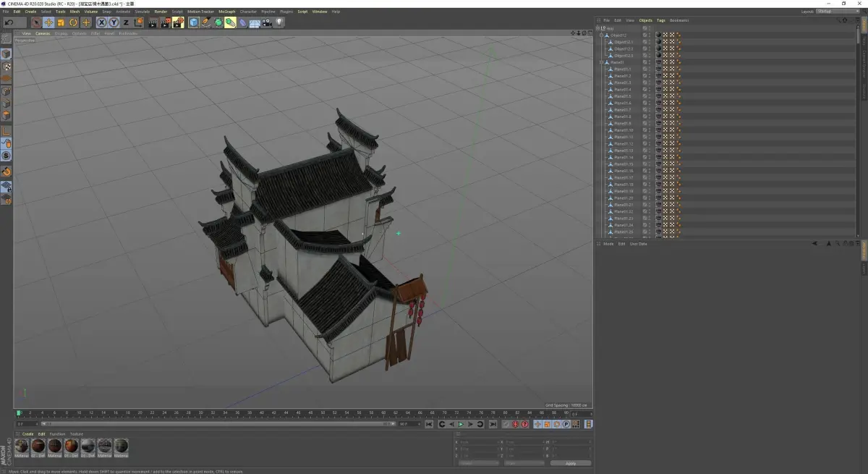868x474 pixels.
Task: Collapse the Object12 hierarchy
Action: tap(601, 35)
